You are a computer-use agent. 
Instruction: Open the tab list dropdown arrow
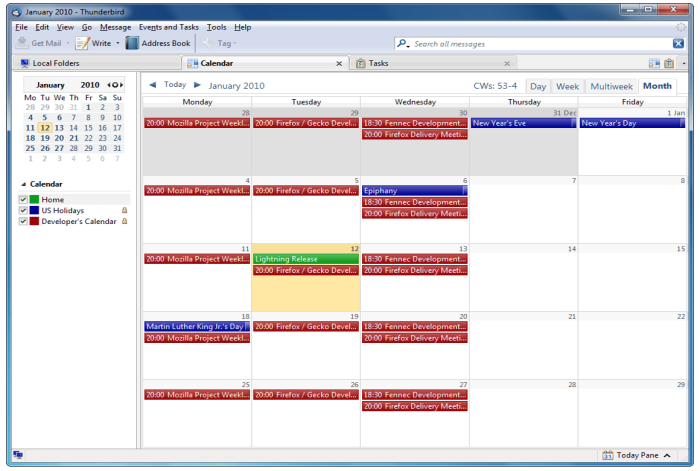pyautogui.click(x=684, y=63)
